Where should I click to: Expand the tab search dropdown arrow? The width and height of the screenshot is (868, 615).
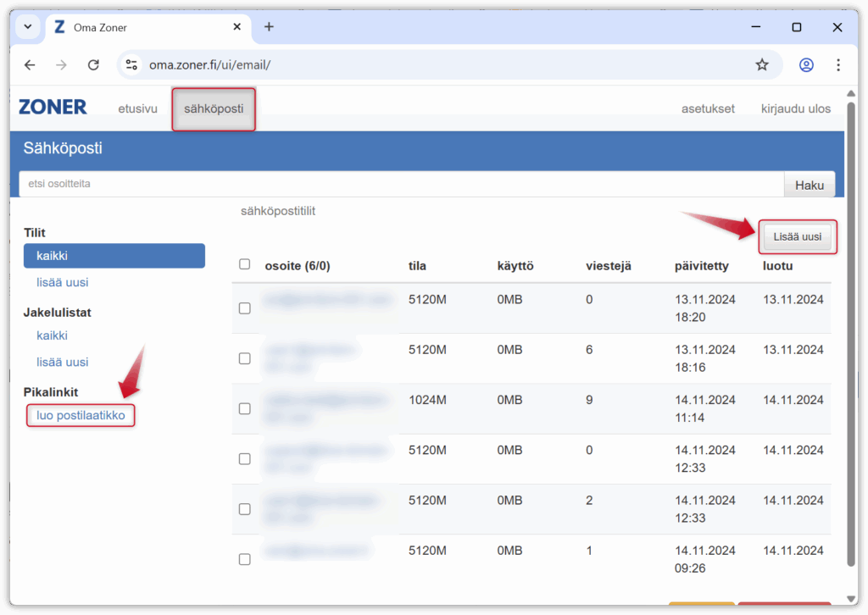pyautogui.click(x=27, y=27)
